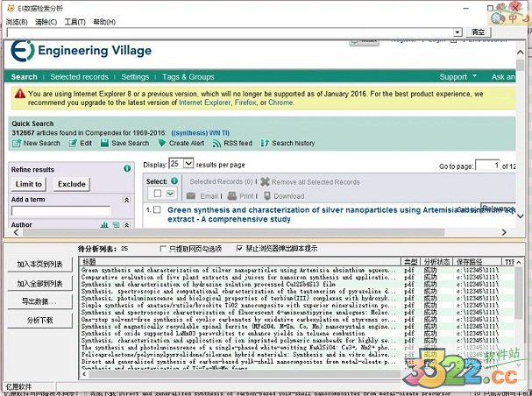Click the Remove all Selected Records X icon

[x=265, y=182]
